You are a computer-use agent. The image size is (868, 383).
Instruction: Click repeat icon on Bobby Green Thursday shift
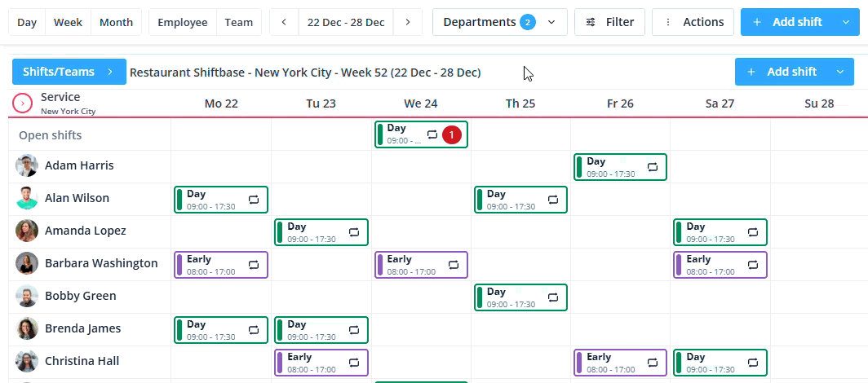coord(553,297)
